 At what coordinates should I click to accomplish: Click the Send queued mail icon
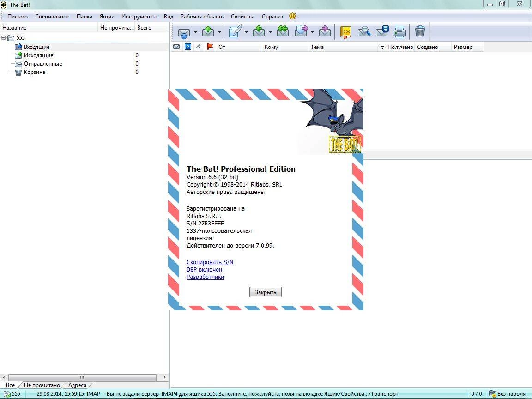[x=208, y=32]
